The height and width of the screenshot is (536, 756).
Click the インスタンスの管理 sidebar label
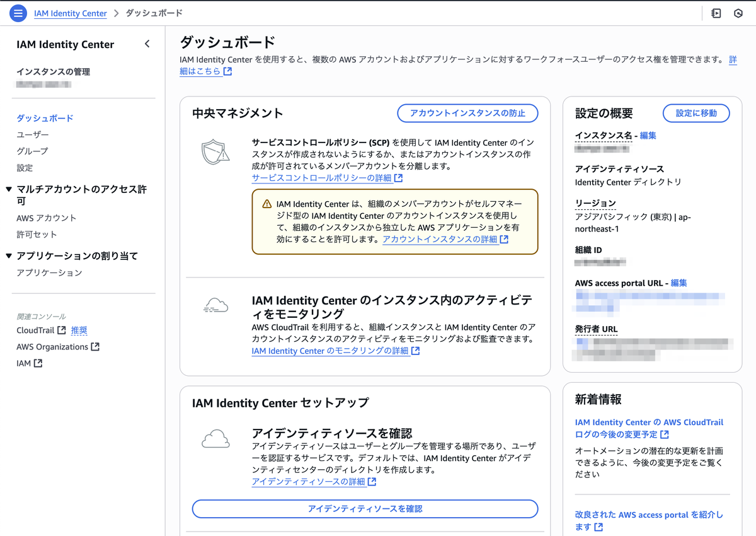pyautogui.click(x=53, y=72)
